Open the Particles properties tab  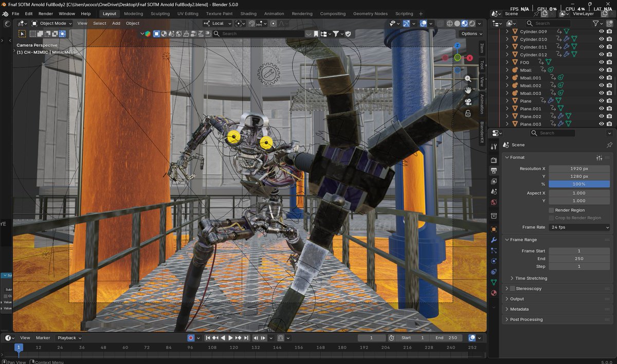tap(494, 250)
